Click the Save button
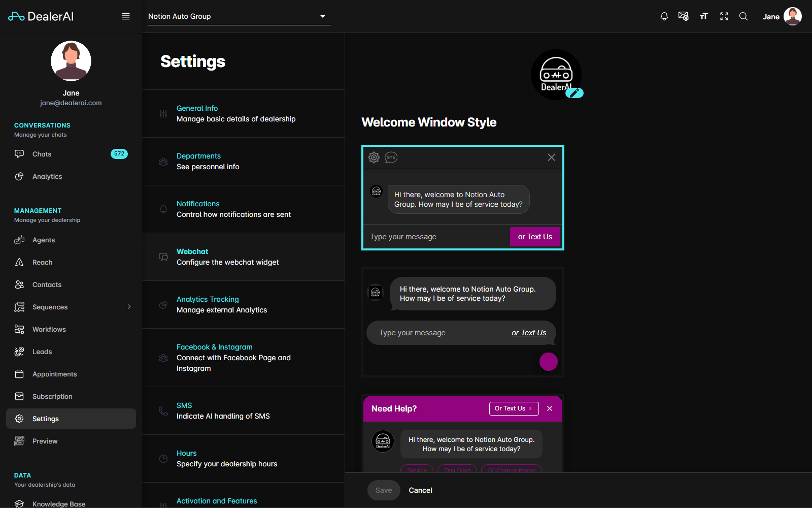 384,490
